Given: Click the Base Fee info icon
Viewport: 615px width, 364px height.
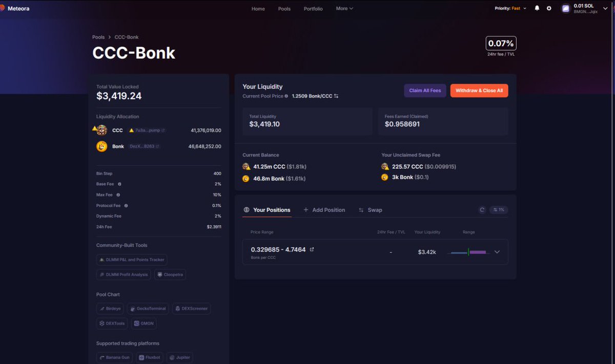Looking at the screenshot, I should tap(119, 184).
